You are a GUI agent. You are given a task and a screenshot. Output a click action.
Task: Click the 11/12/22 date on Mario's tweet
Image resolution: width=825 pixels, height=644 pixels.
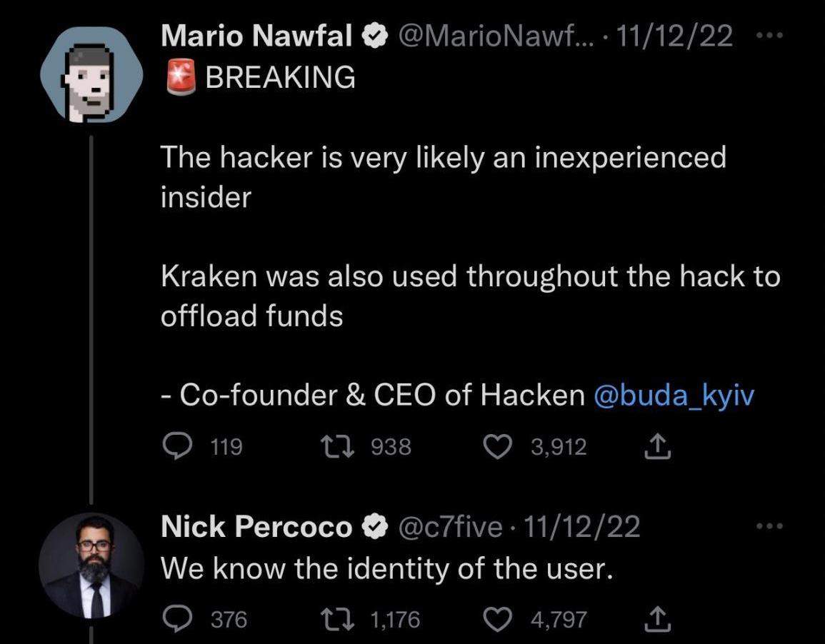tap(676, 36)
